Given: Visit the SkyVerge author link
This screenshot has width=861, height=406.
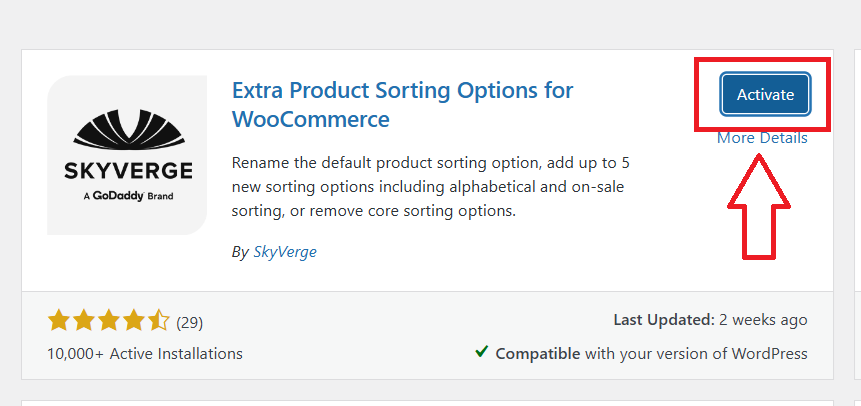Looking at the screenshot, I should tap(284, 252).
